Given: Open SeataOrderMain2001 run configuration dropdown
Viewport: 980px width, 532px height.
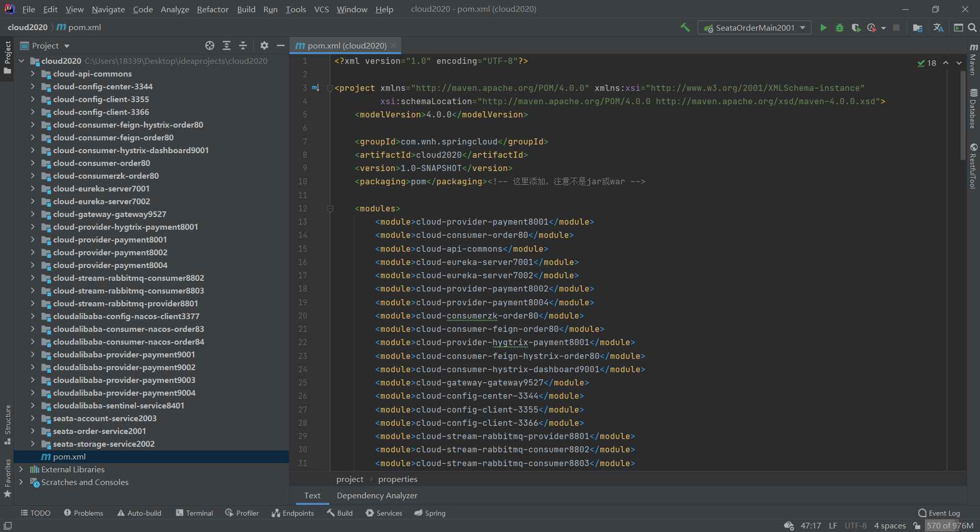Looking at the screenshot, I should 754,28.
